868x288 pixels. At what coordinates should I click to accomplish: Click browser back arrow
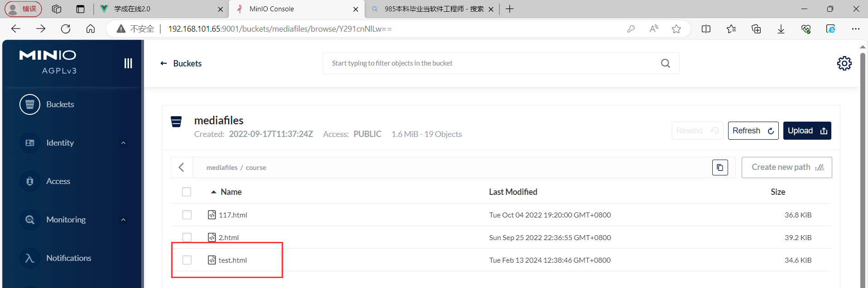[16, 29]
